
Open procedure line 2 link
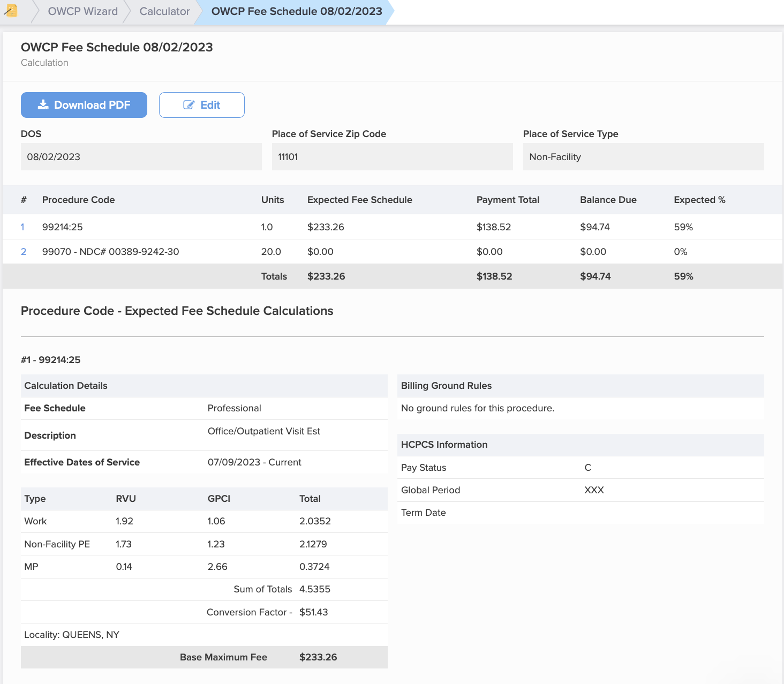click(24, 252)
